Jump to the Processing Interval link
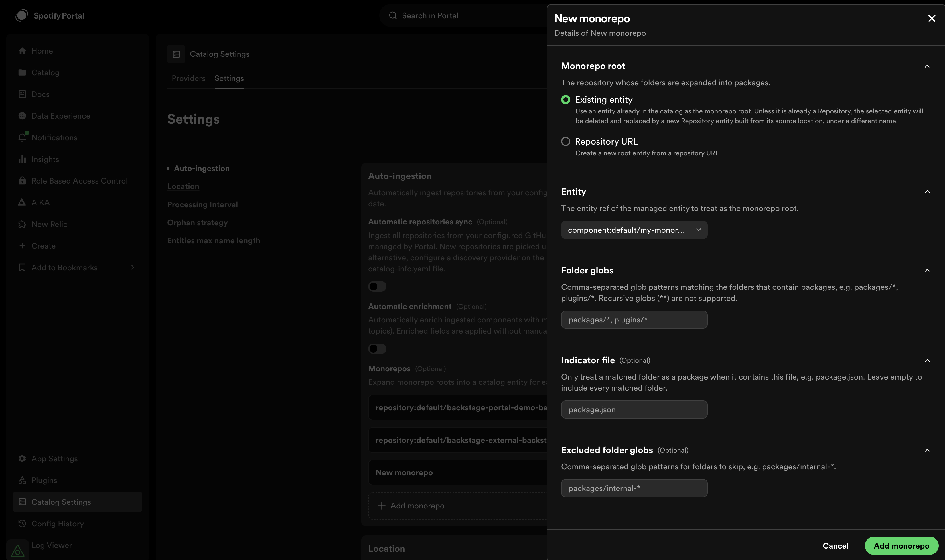The width and height of the screenshot is (945, 560). click(202, 204)
